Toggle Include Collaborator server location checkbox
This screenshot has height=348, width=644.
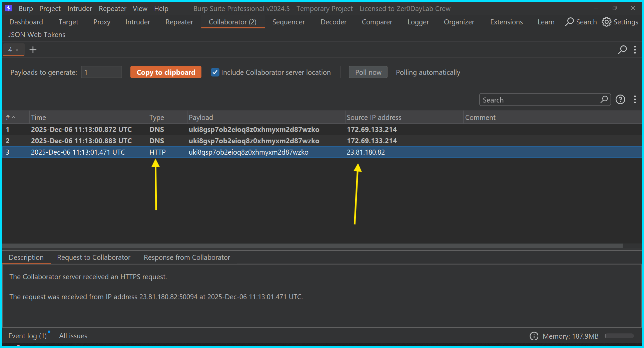215,72
